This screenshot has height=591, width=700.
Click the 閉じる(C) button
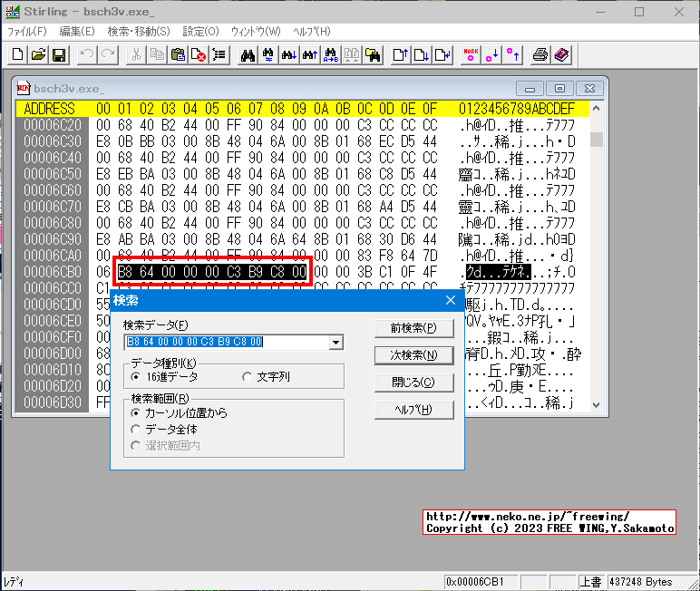coord(413,383)
